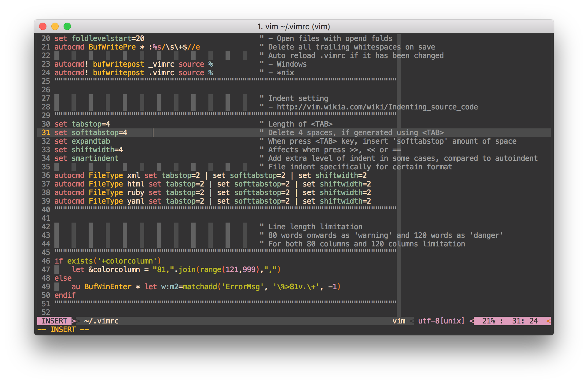Click the green zoom window button
This screenshot has width=588, height=384.
coord(67,27)
